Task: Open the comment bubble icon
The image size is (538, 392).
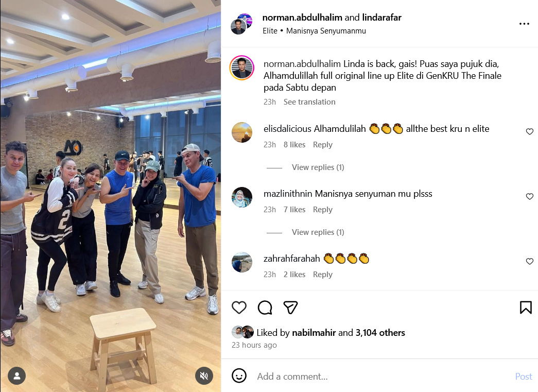Action: [x=265, y=308]
